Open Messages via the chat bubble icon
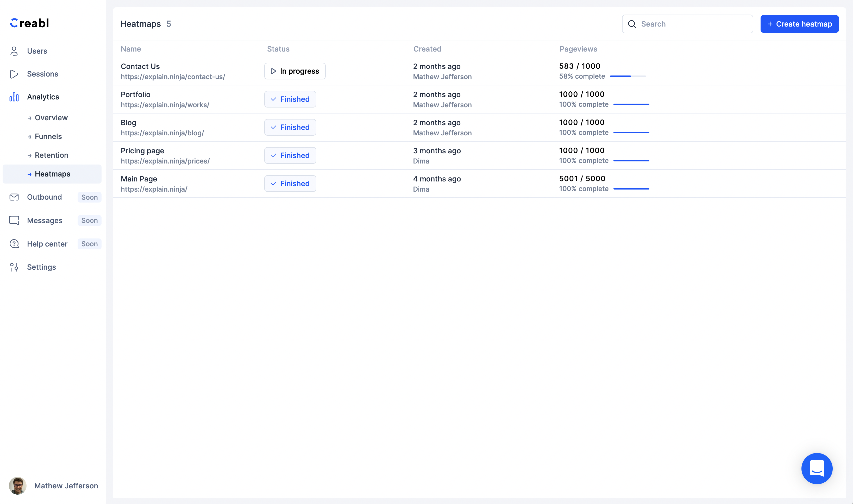Image resolution: width=853 pixels, height=504 pixels. point(14,220)
